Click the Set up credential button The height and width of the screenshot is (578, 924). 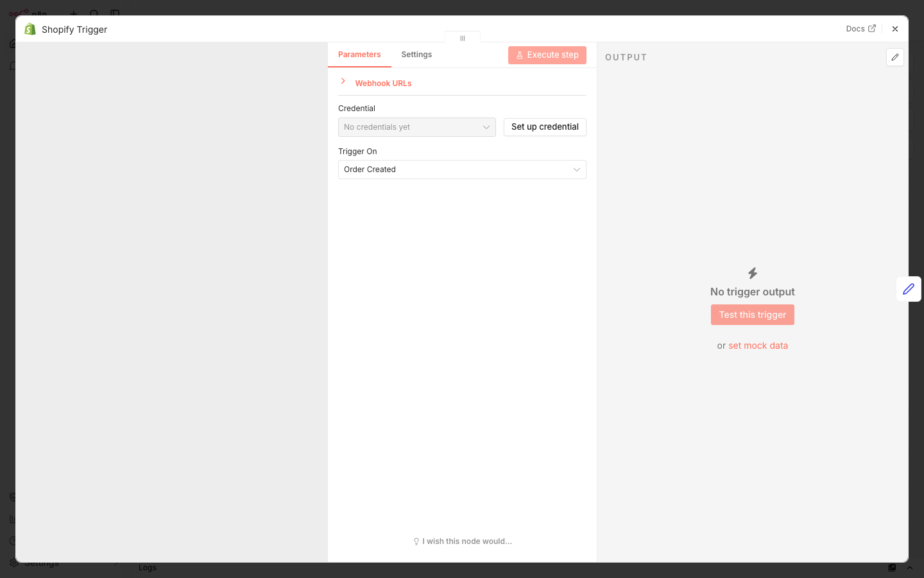pos(544,127)
